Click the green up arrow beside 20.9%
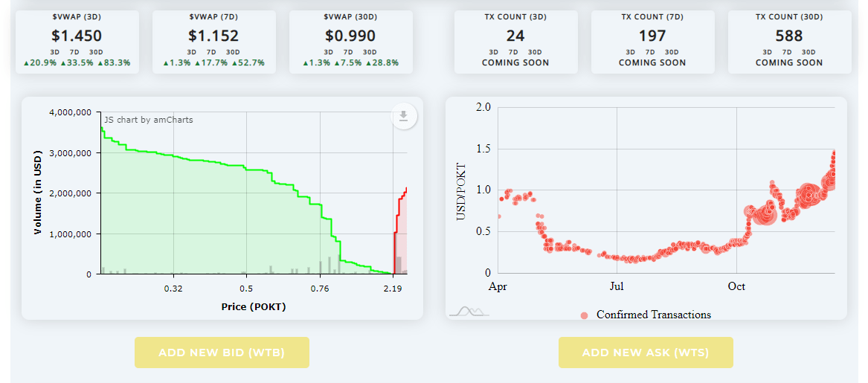868x383 pixels. pos(26,63)
